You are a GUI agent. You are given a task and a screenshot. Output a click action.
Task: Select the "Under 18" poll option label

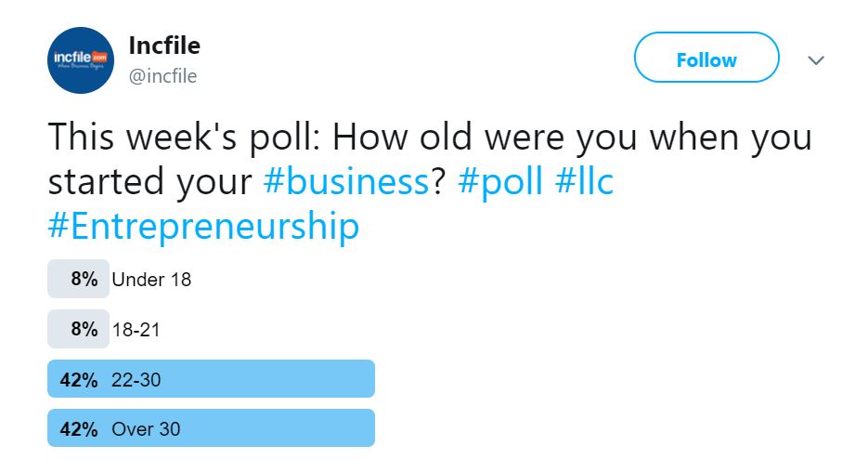coord(151,280)
